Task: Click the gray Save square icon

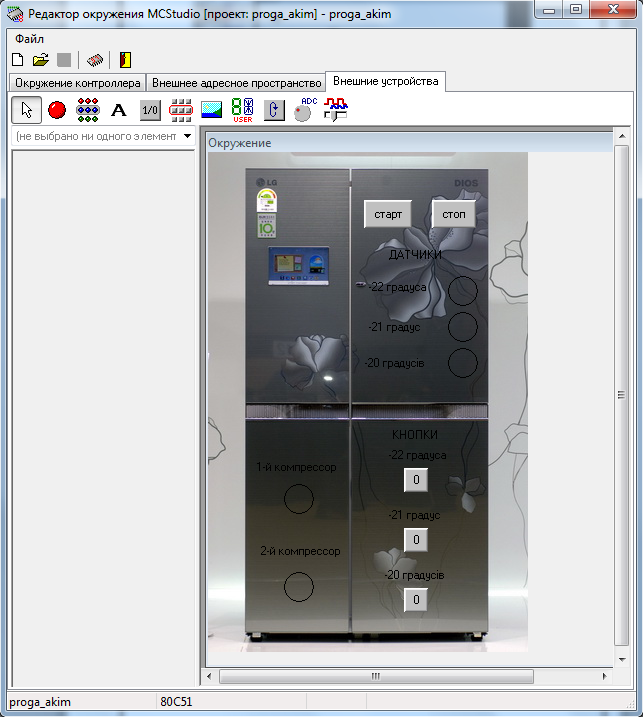Action: tap(64, 60)
